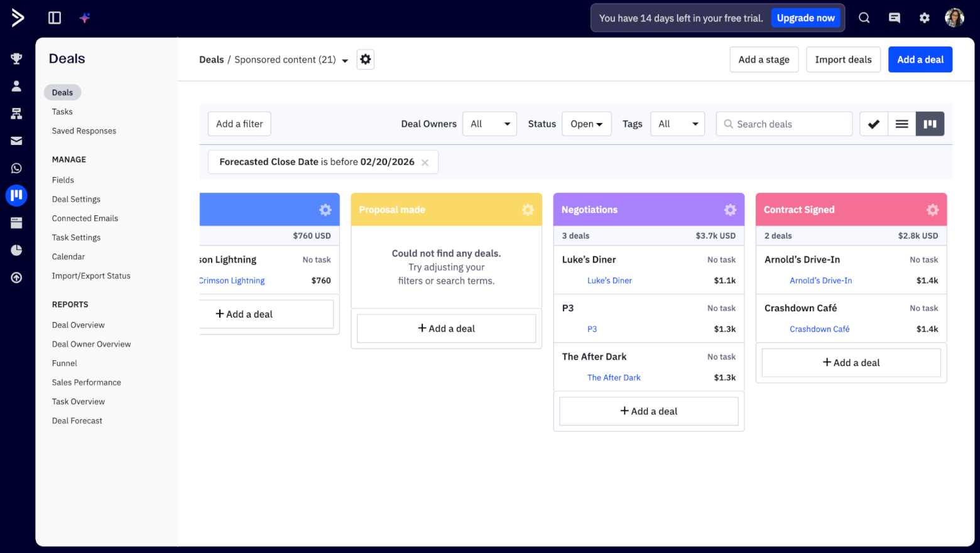Enable the checkmark task view toggle
The width and height of the screenshot is (980, 553).
873,124
